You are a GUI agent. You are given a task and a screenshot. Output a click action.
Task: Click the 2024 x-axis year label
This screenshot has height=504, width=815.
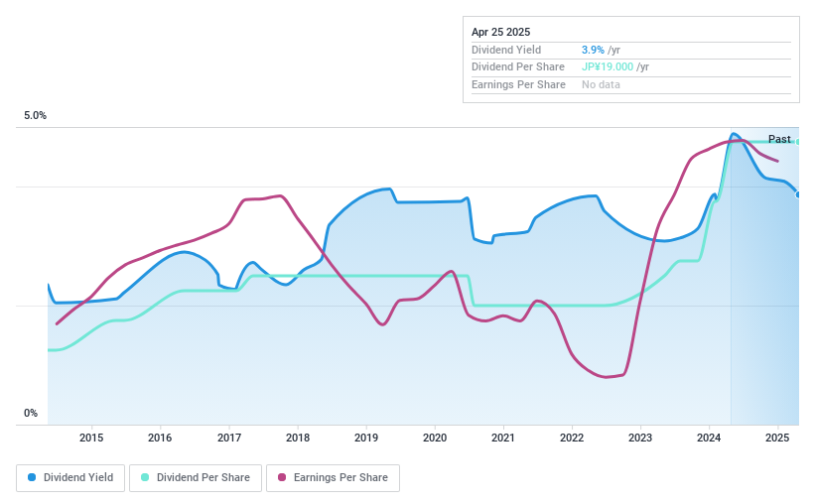click(x=709, y=438)
